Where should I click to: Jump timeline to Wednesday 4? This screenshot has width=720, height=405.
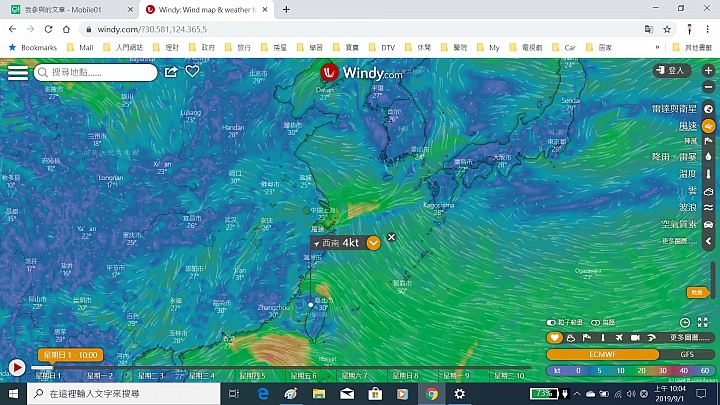coord(202,376)
